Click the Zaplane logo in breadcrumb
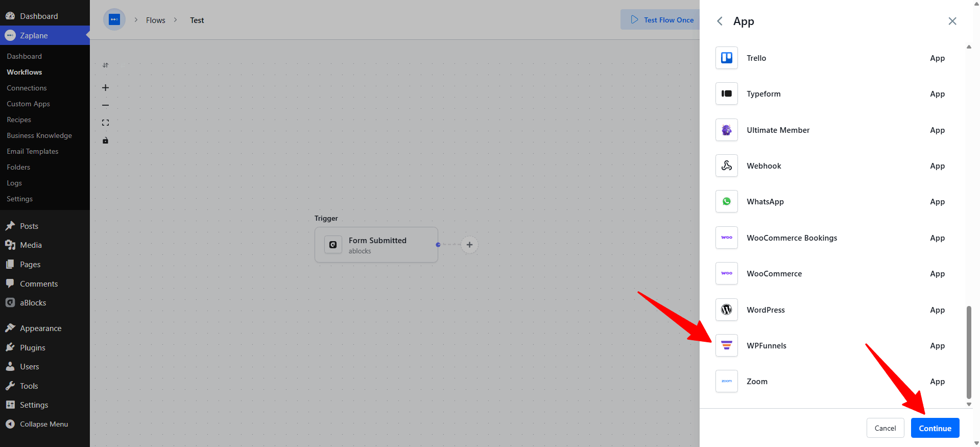 pyautogui.click(x=114, y=19)
